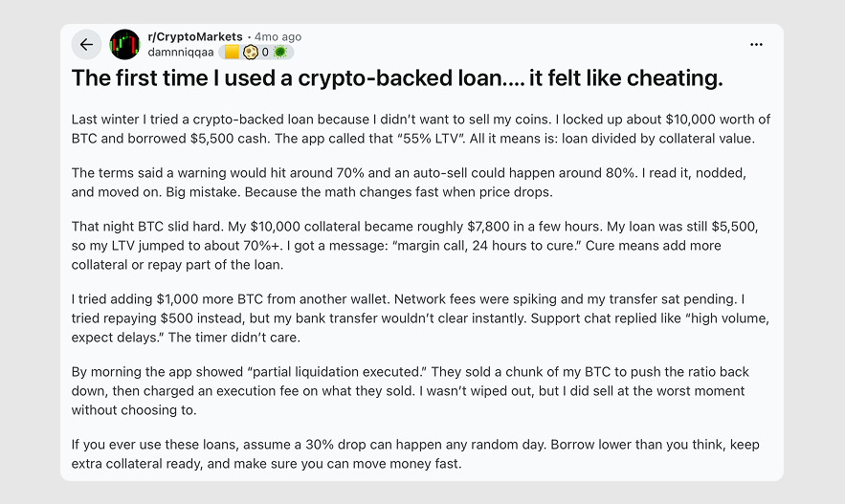The height and width of the screenshot is (504, 845).
Task: Click the post title about crypto-backed loans
Action: click(x=397, y=78)
